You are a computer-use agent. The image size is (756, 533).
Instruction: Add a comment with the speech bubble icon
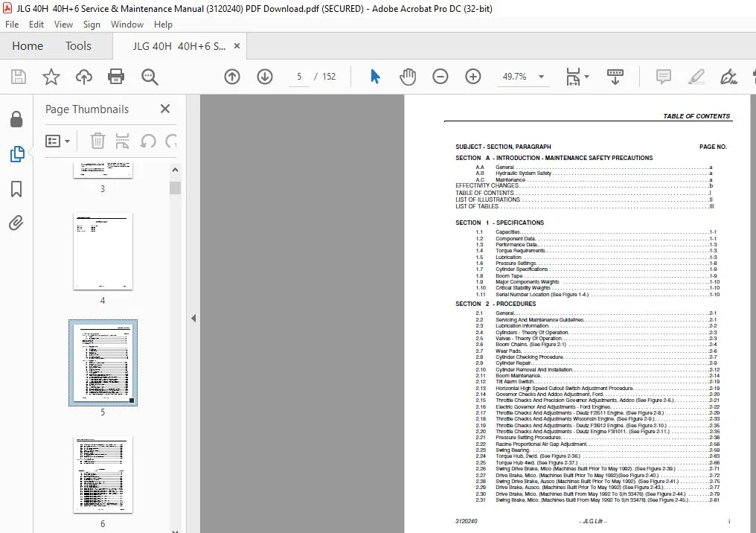[x=664, y=77]
